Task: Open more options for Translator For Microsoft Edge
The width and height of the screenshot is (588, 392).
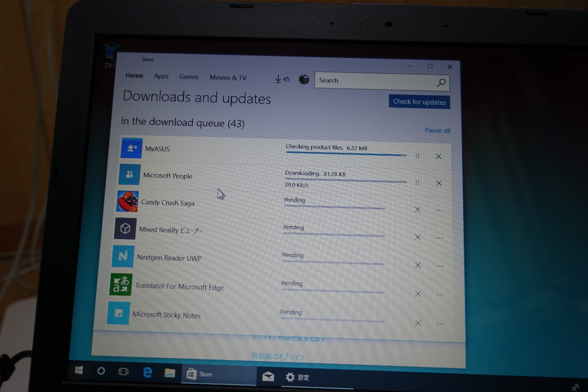Action: [440, 295]
